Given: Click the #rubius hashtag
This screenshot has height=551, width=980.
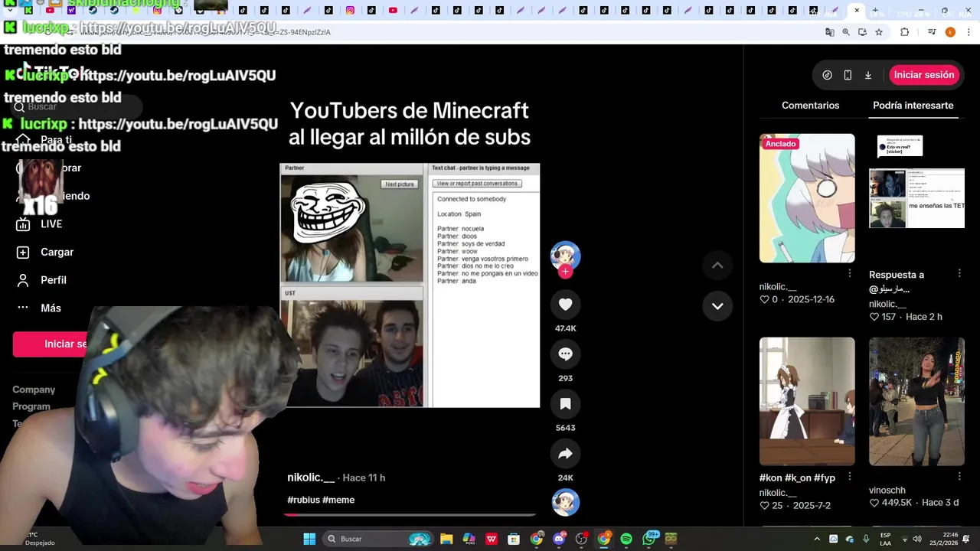Looking at the screenshot, I should (x=303, y=500).
